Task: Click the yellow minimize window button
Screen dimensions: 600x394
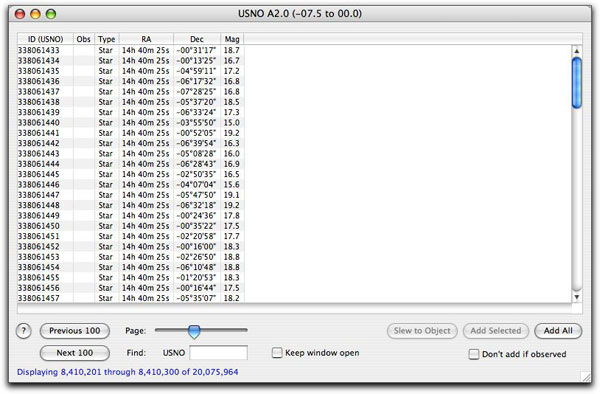Action: pos(35,14)
